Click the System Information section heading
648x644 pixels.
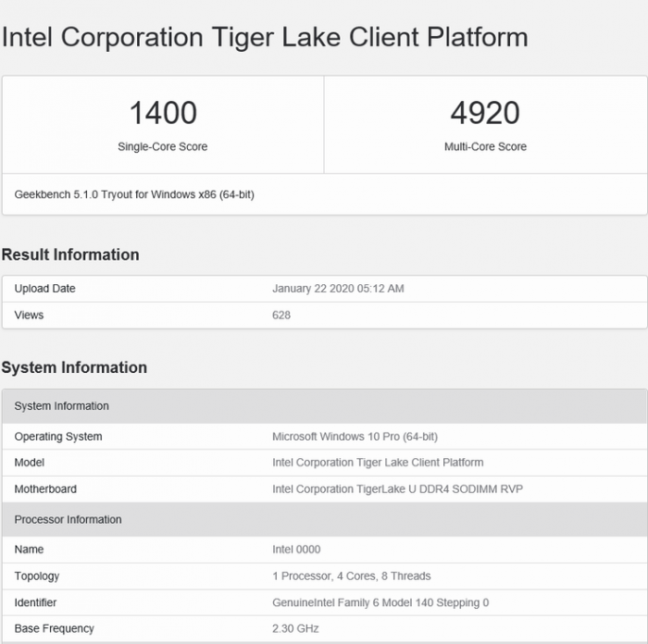(x=74, y=367)
